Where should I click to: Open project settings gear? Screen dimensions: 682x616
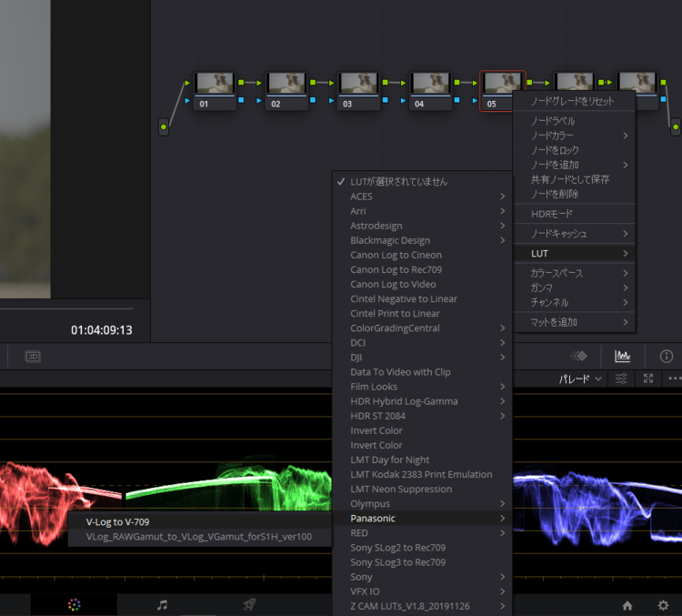(663, 605)
